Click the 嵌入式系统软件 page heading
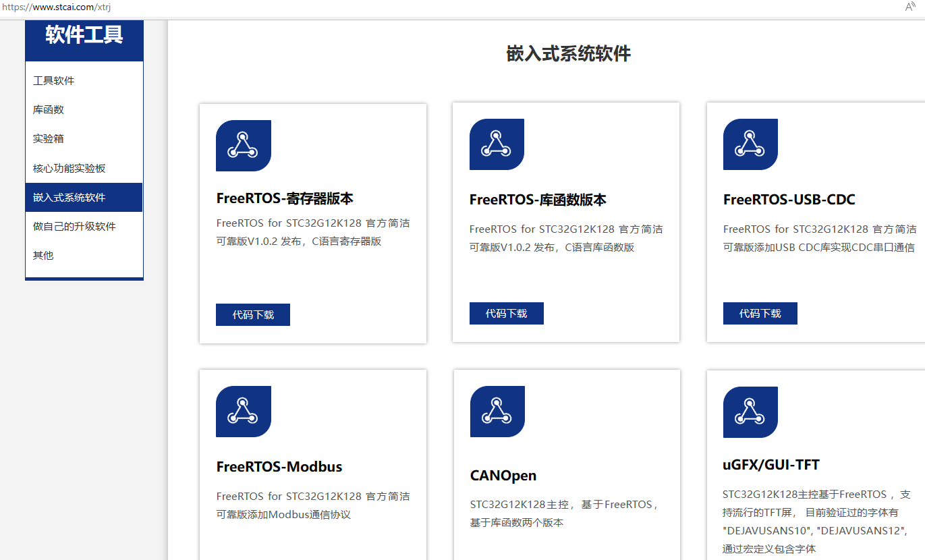 click(569, 54)
